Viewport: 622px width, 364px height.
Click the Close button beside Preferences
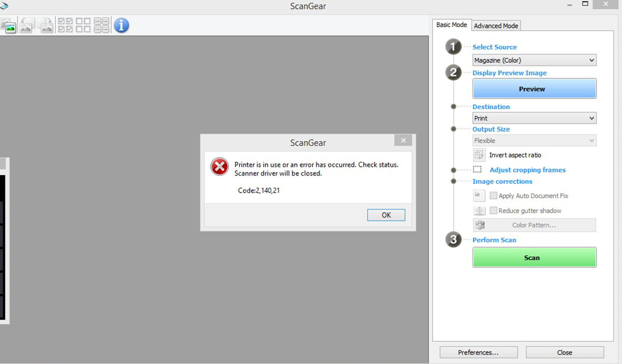pyautogui.click(x=565, y=352)
